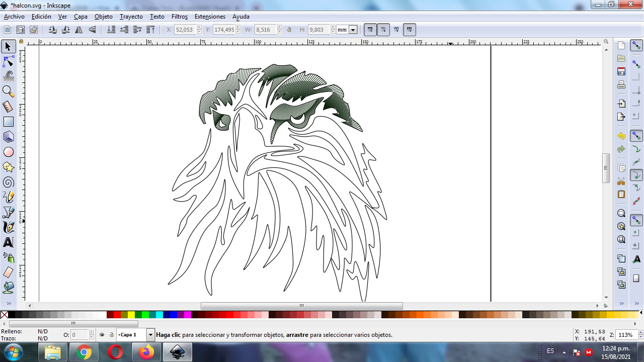Open the Edición menu
The height and width of the screenshot is (362, 644).
[x=41, y=17]
